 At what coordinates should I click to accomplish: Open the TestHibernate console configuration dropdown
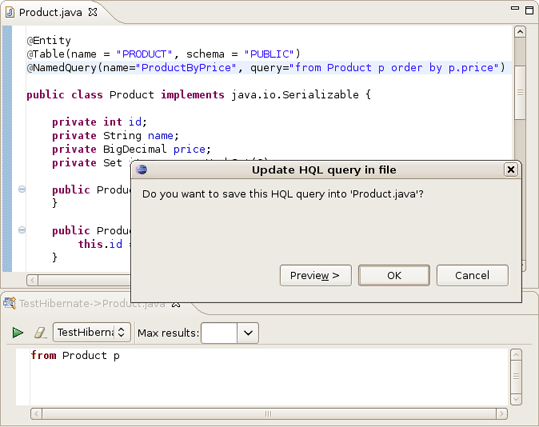click(x=91, y=332)
